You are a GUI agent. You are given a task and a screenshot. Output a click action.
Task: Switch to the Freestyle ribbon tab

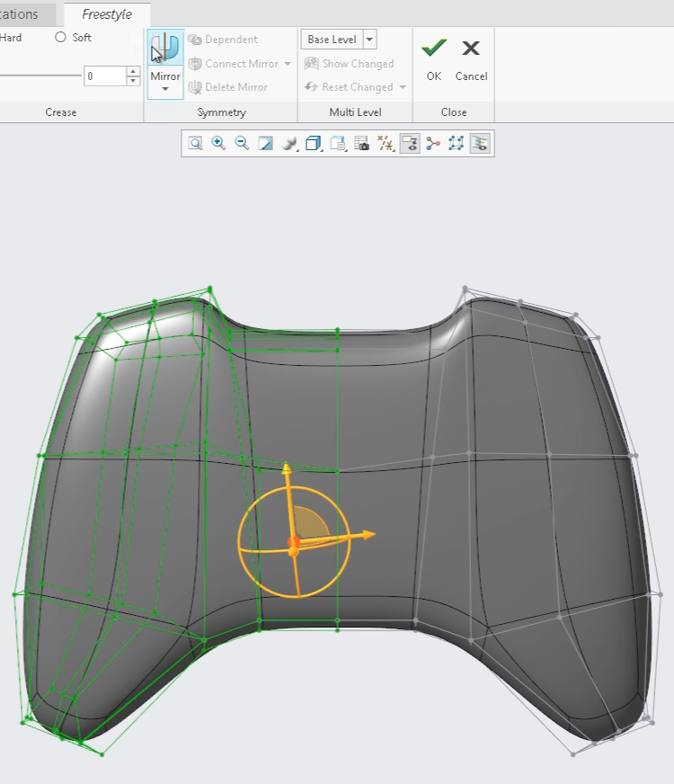(107, 14)
